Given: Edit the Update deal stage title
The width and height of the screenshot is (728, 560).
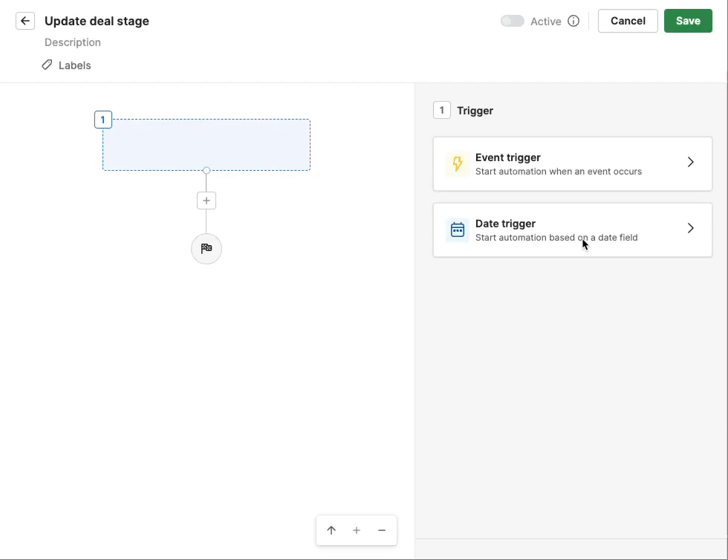Looking at the screenshot, I should point(97,21).
